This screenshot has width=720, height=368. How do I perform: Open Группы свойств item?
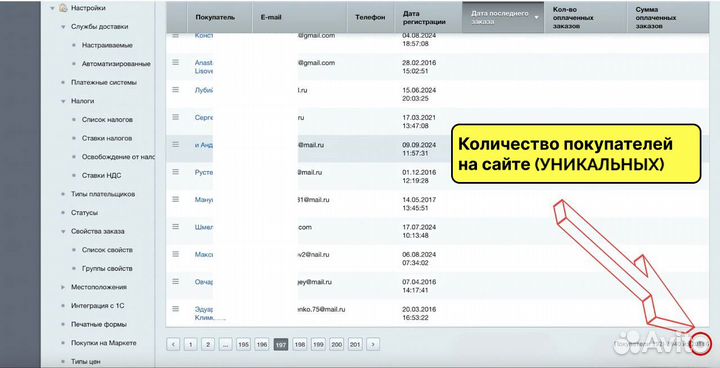click(107, 268)
